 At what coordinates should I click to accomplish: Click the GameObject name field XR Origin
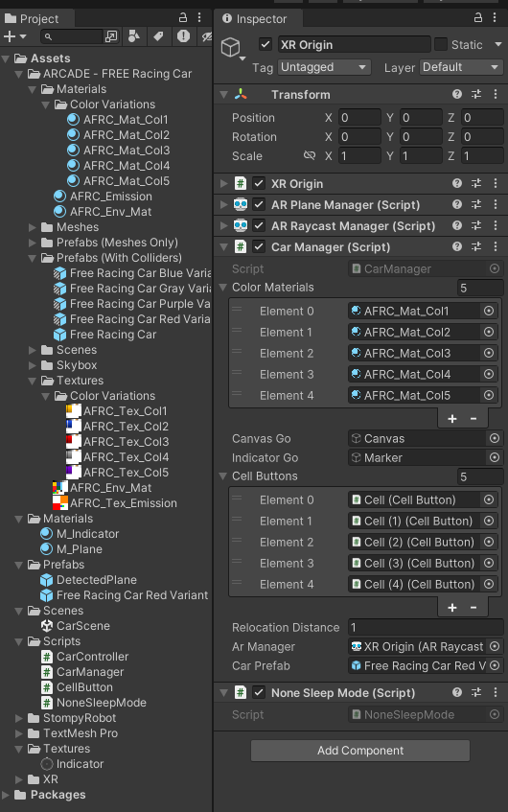355,44
